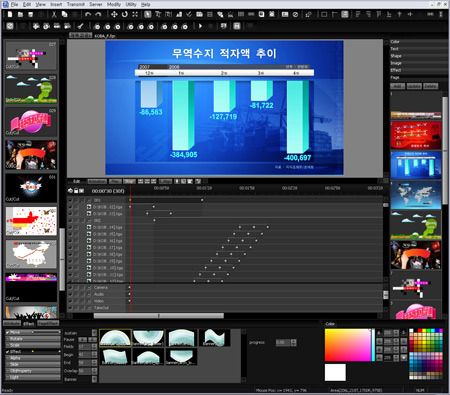Select the Slide property row
Image resolution: width=450 pixels, height=395 pixels.
(33, 364)
